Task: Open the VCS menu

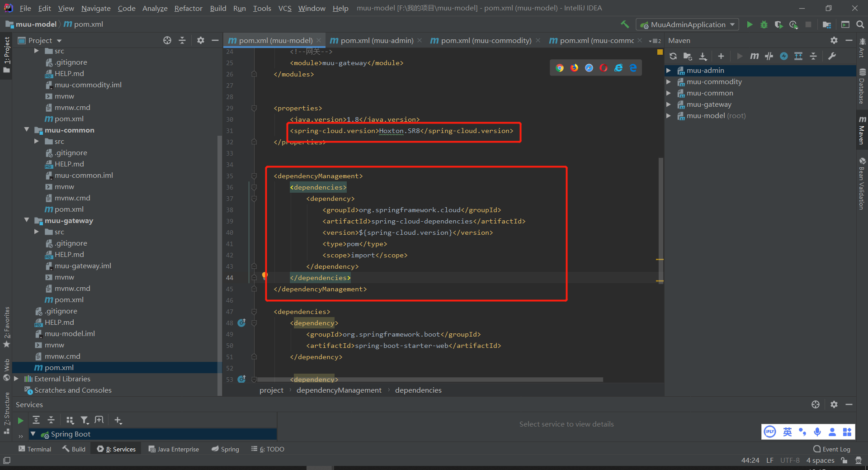Action: point(285,8)
